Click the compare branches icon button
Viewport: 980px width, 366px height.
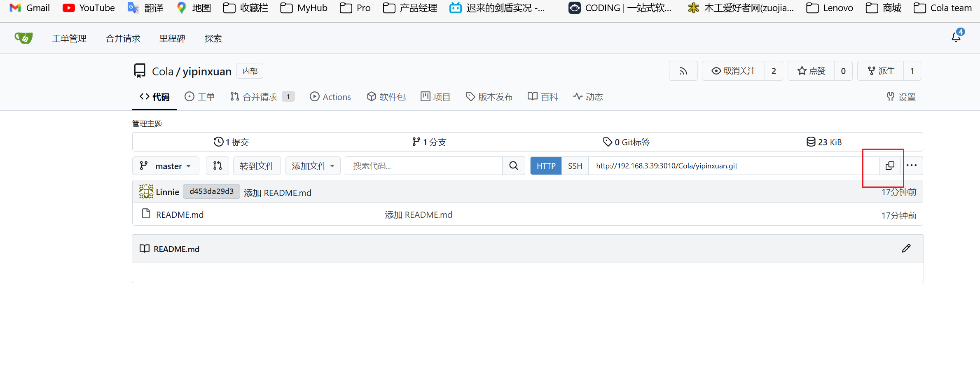[x=218, y=166]
